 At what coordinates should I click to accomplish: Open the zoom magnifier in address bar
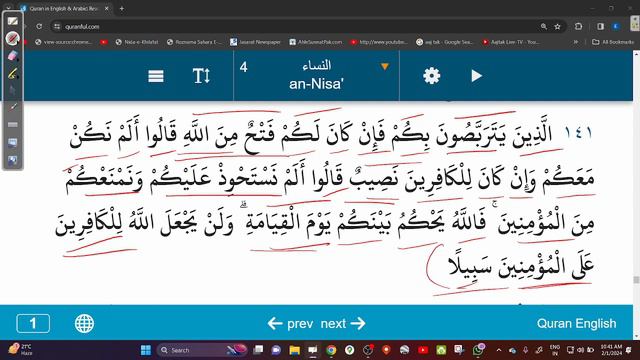pos(544,27)
